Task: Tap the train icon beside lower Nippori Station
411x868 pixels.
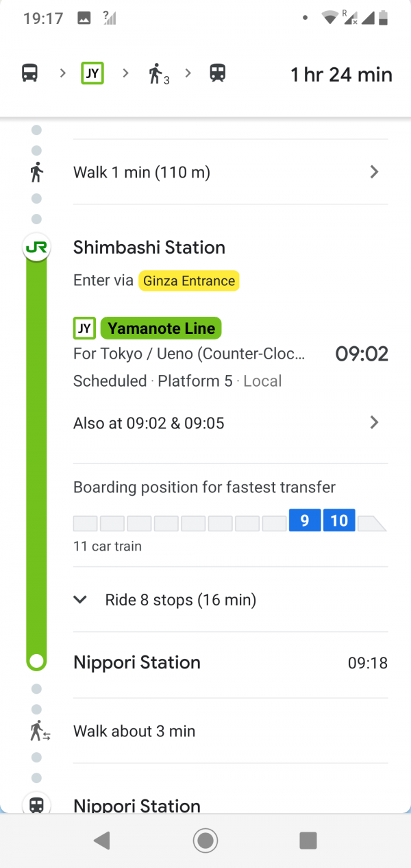Action: (x=36, y=805)
